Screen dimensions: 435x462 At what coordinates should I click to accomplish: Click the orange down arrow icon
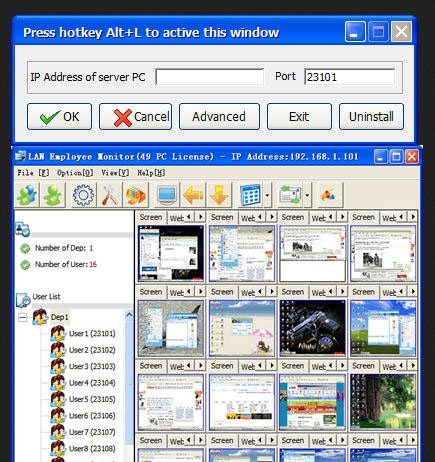tap(219, 195)
